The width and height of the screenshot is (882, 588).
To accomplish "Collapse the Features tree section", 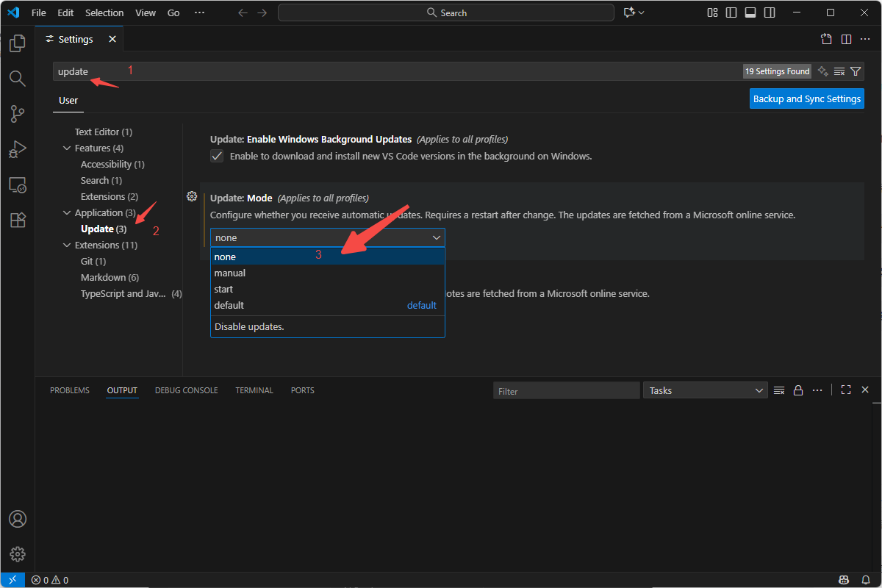I will click(x=68, y=148).
